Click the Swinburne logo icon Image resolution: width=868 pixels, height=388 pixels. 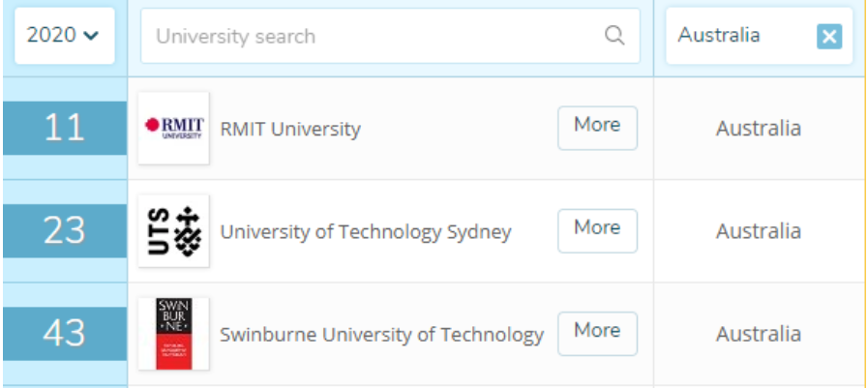click(x=174, y=334)
